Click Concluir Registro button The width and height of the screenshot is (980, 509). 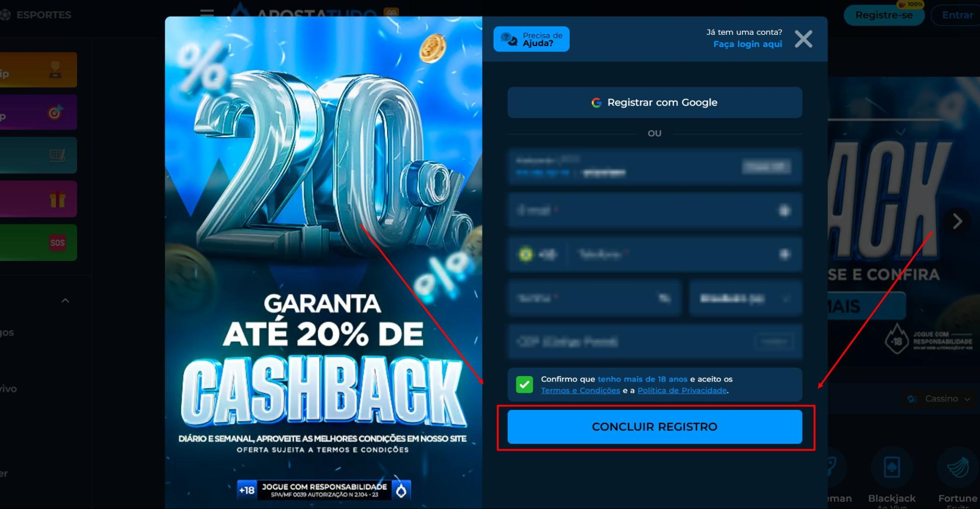click(654, 427)
